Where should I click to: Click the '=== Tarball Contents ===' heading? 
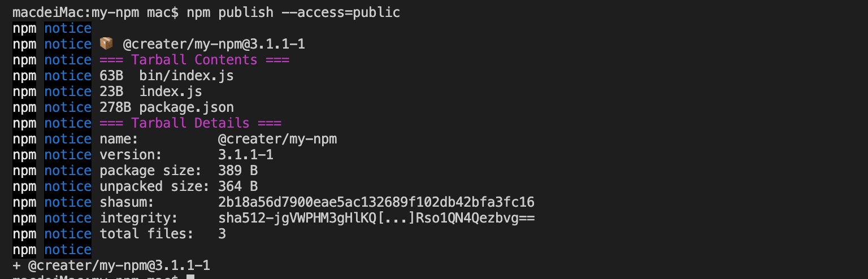194,60
